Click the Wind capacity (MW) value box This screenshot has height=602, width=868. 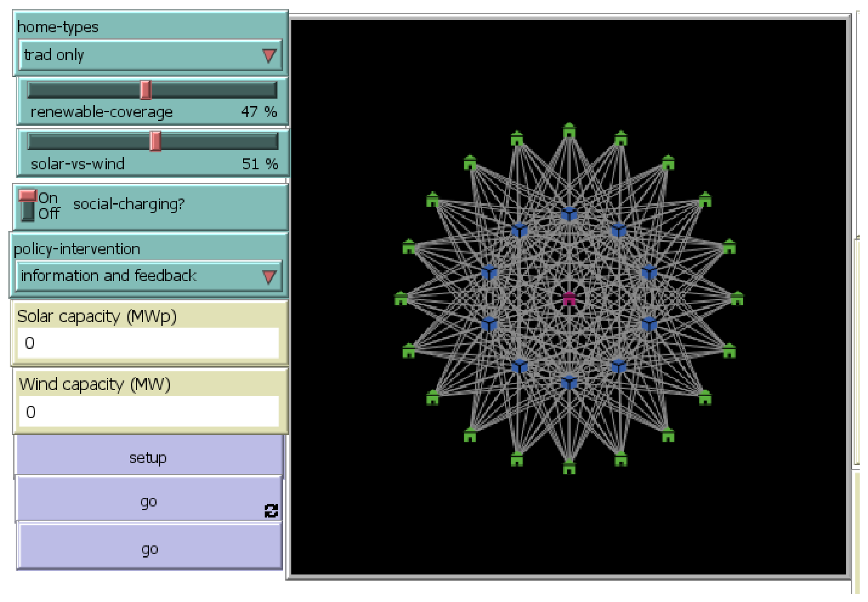pyautogui.click(x=149, y=412)
